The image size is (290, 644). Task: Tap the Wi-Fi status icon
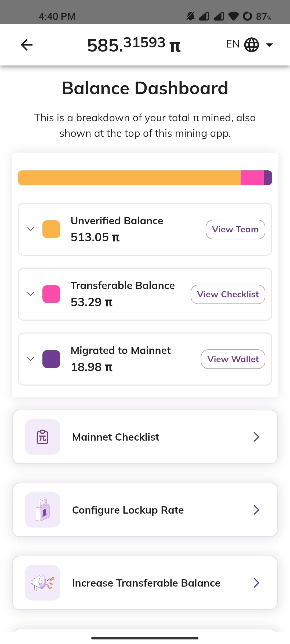(x=233, y=16)
